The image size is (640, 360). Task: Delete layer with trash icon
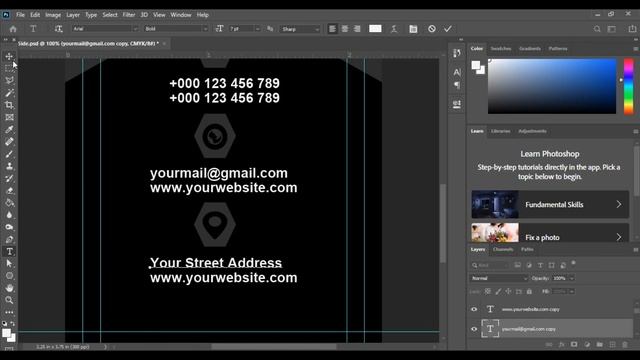(x=625, y=344)
